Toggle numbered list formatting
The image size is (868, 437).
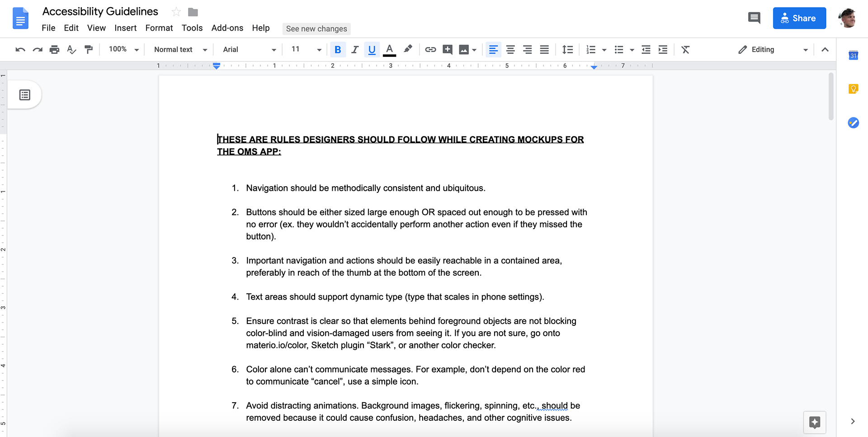590,50
